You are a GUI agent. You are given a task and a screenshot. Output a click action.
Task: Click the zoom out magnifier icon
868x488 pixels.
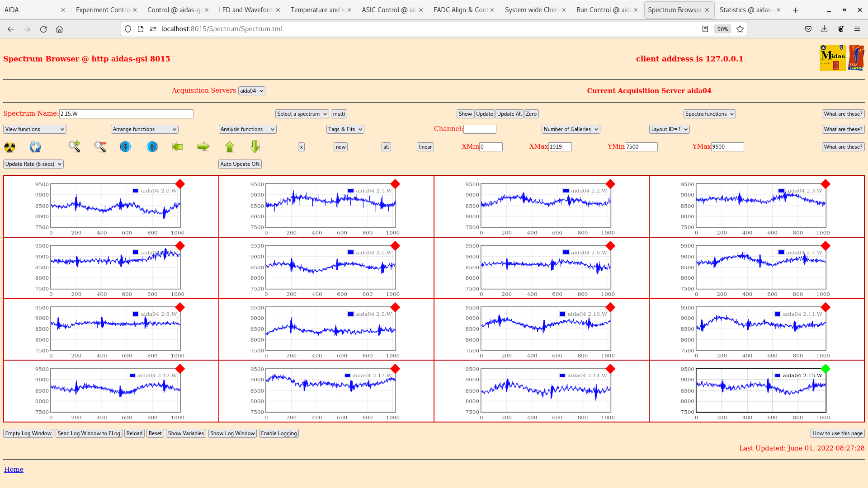pos(100,146)
